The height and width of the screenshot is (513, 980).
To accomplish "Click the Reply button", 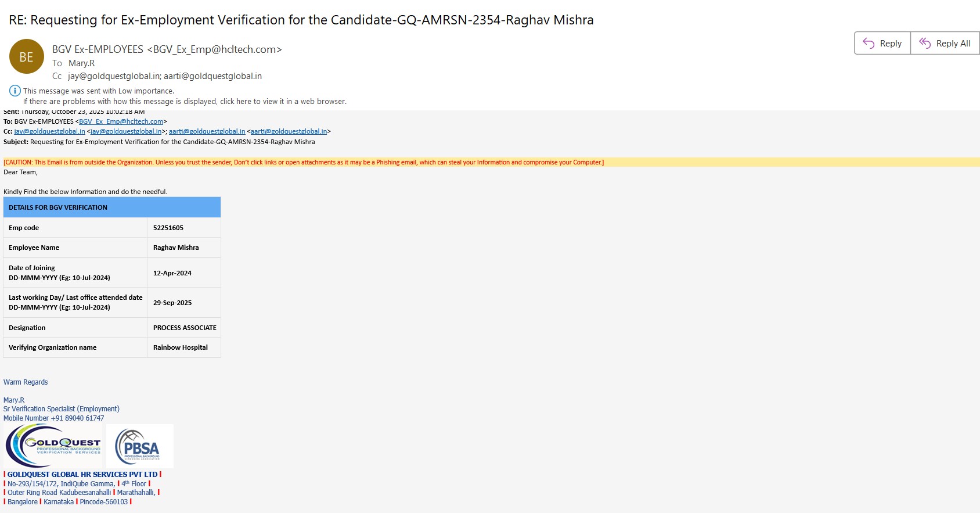I will click(882, 43).
